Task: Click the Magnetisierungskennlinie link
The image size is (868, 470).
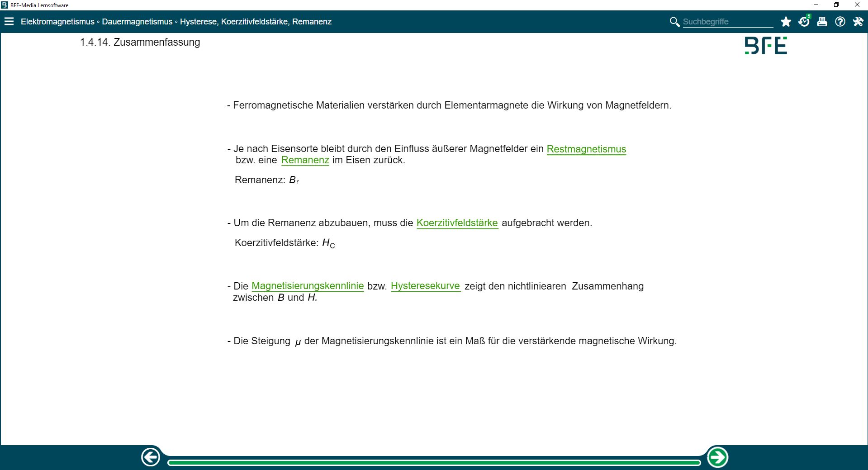Action: 308,286
